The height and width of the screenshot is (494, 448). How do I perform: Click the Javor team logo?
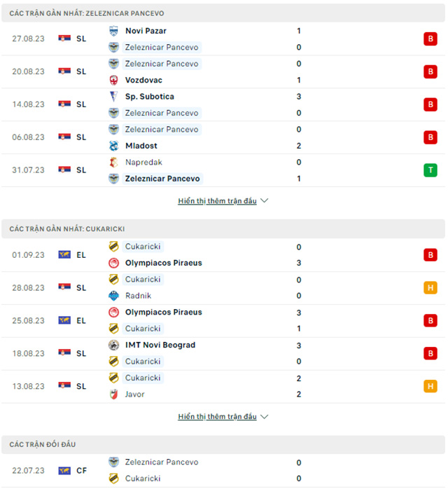(x=113, y=394)
